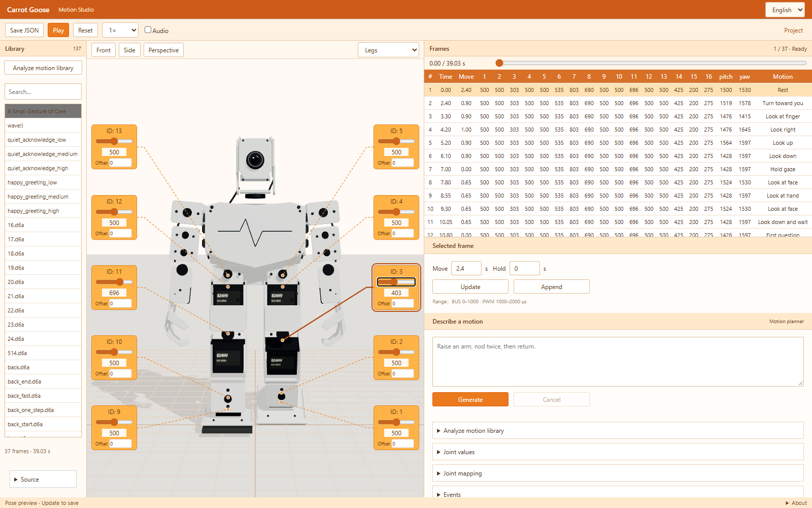Click the Reset button

tap(85, 30)
